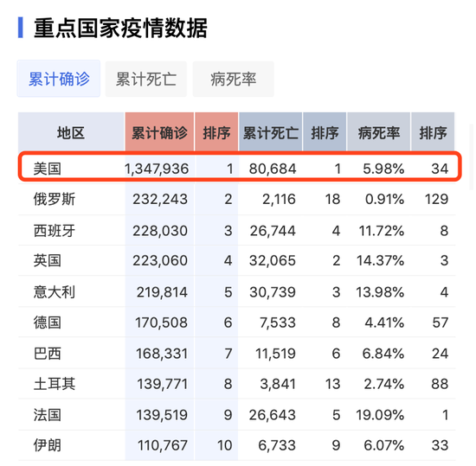Image resolution: width=476 pixels, height=466 pixels.
Task: Click the death count 3,841
Action: pyautogui.click(x=278, y=384)
